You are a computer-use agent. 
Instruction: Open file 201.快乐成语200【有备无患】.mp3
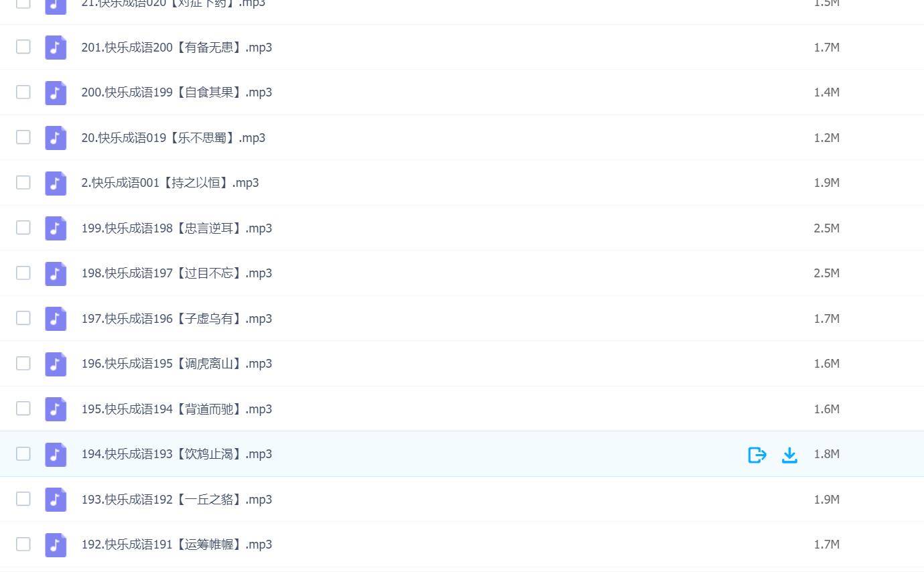tap(177, 48)
